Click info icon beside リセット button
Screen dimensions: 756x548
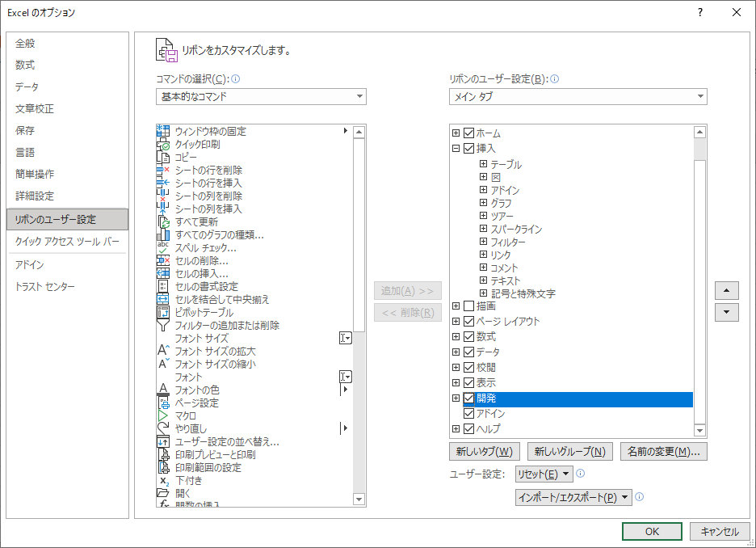coord(581,473)
